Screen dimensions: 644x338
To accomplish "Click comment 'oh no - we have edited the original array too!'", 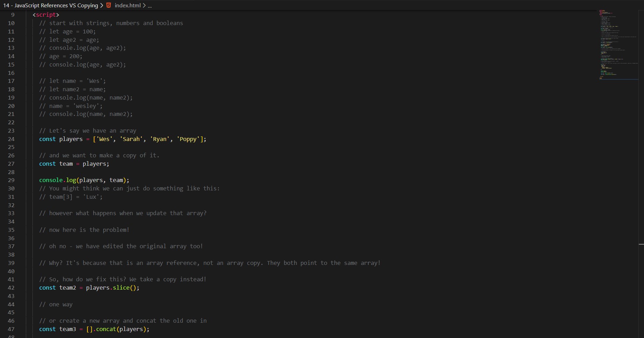I will click(x=121, y=246).
